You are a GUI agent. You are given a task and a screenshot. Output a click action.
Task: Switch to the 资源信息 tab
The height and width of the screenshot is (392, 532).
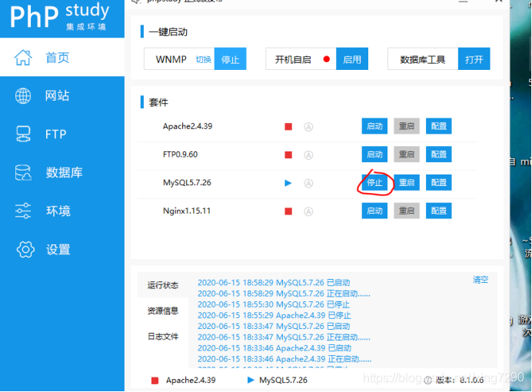click(x=163, y=311)
